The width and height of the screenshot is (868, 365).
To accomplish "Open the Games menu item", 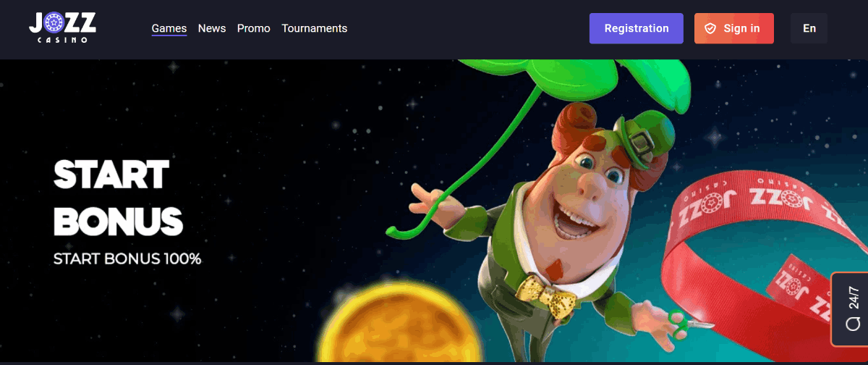I will pyautogui.click(x=169, y=28).
